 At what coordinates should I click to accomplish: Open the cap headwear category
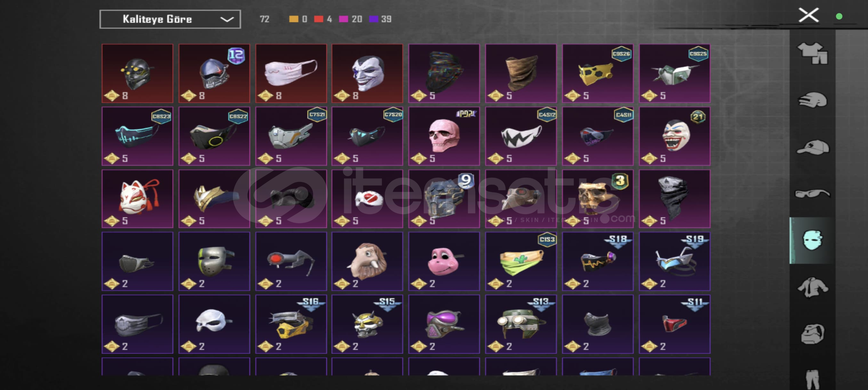pyautogui.click(x=813, y=147)
